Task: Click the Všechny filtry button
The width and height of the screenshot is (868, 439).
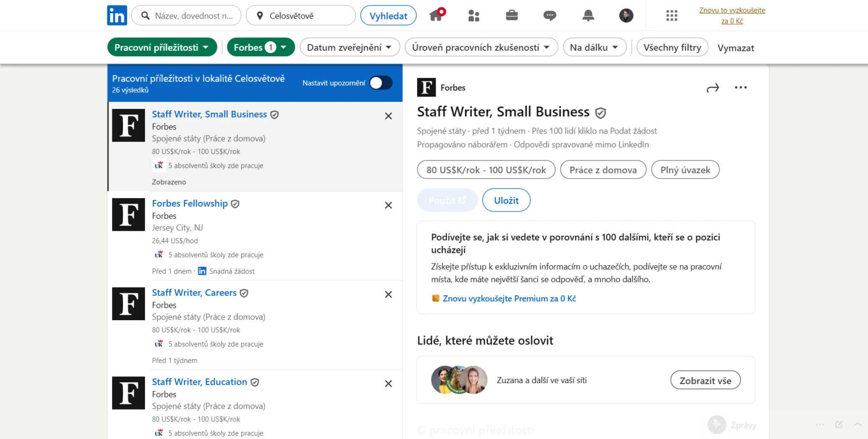Action: [672, 48]
